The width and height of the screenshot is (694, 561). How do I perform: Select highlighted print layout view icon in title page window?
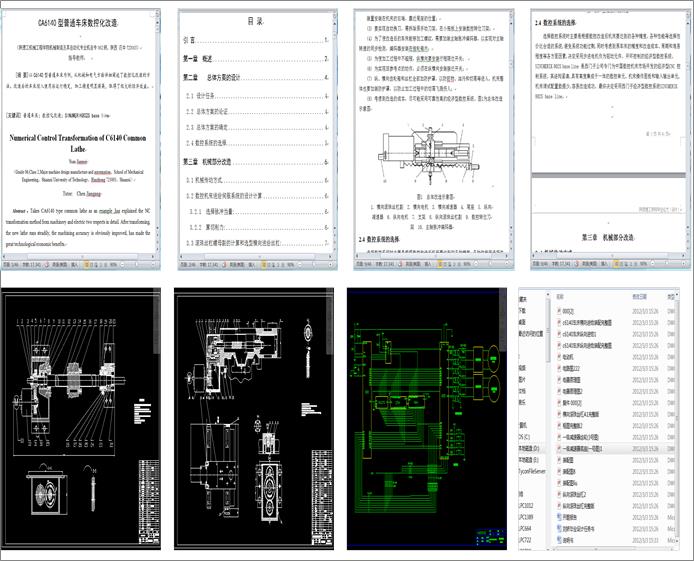[87, 265]
